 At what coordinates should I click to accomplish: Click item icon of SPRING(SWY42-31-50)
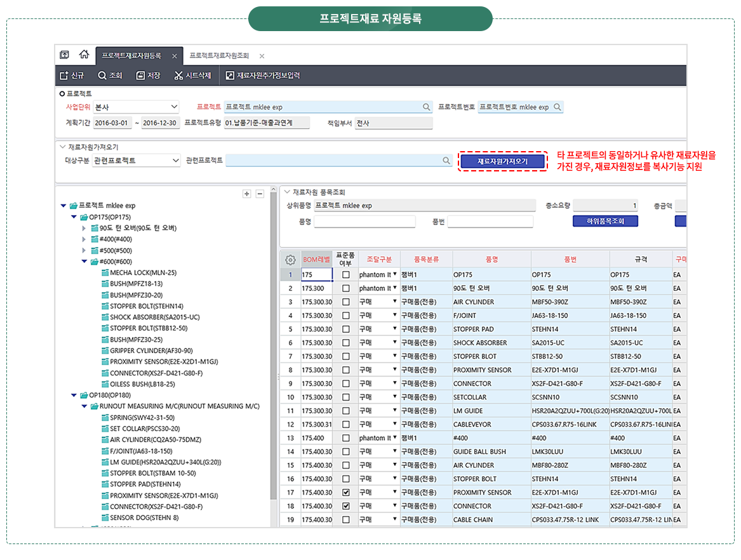click(105, 418)
